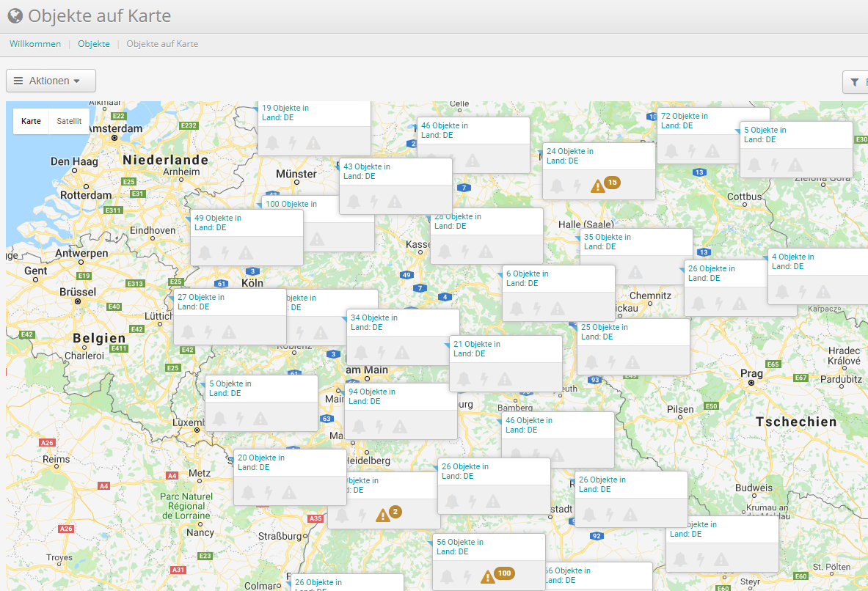Click bell icon on 6 Objekte card

point(517,308)
